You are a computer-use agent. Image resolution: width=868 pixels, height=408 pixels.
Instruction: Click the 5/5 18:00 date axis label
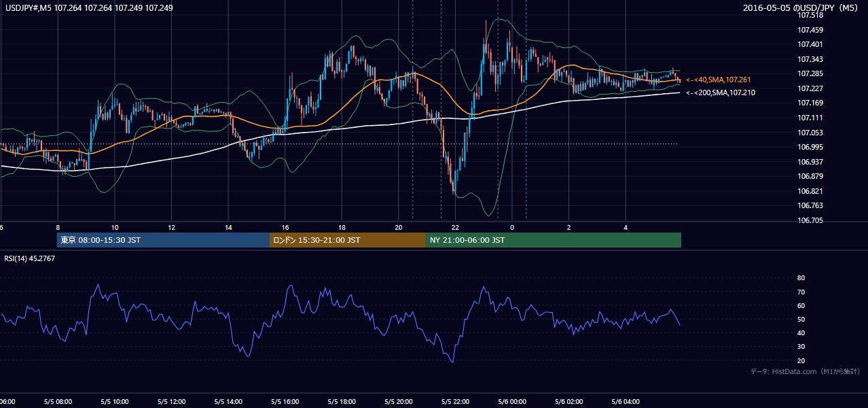click(342, 401)
